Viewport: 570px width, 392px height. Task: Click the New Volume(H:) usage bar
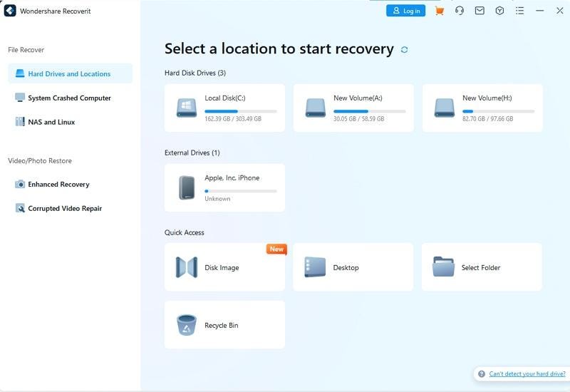(x=498, y=111)
